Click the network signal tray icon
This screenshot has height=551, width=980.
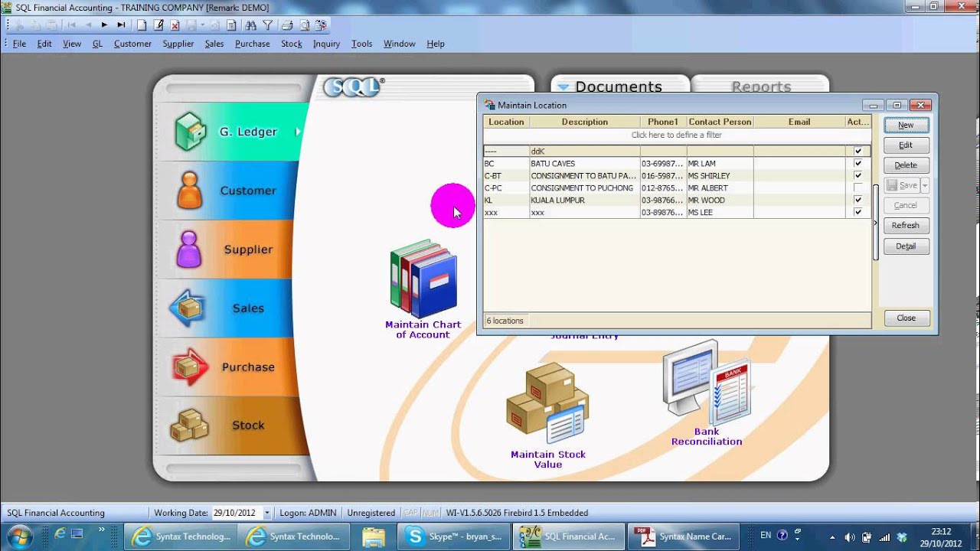[x=884, y=536]
